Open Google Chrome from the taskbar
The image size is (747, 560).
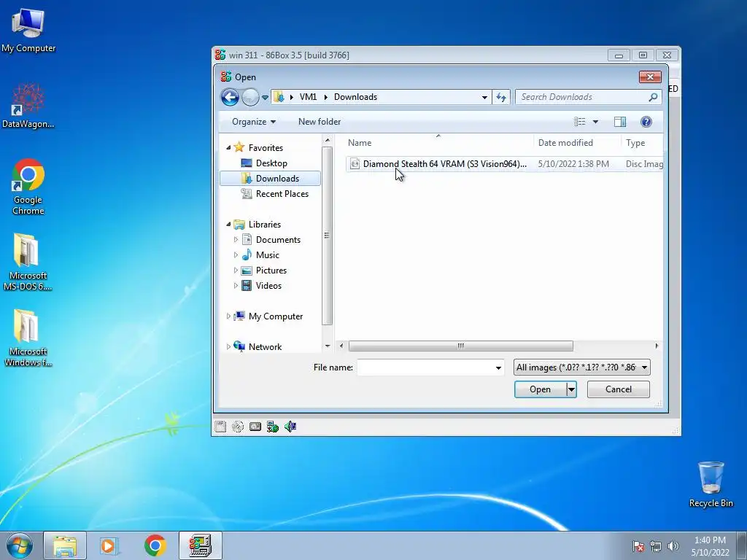[x=155, y=545]
